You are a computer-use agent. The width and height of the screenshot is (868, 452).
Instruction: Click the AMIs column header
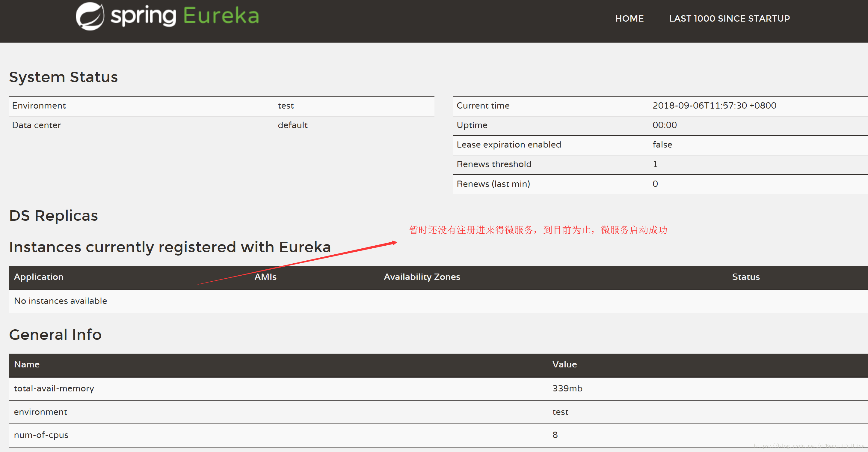265,277
